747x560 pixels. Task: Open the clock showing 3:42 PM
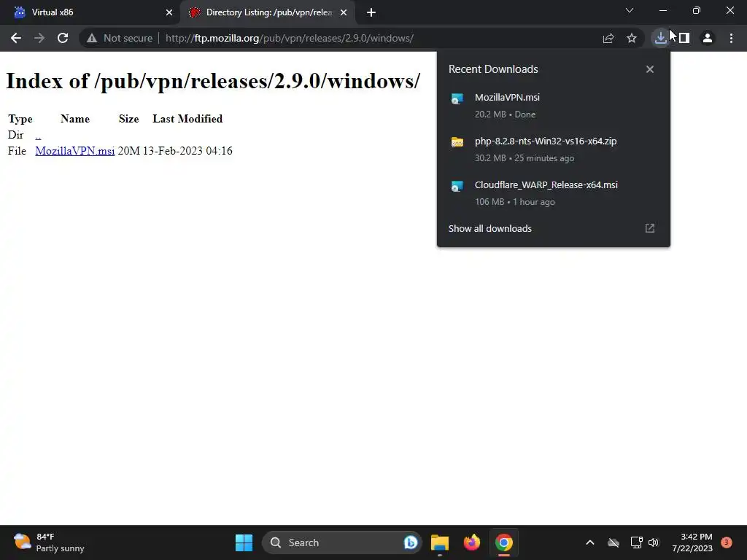pos(692,542)
